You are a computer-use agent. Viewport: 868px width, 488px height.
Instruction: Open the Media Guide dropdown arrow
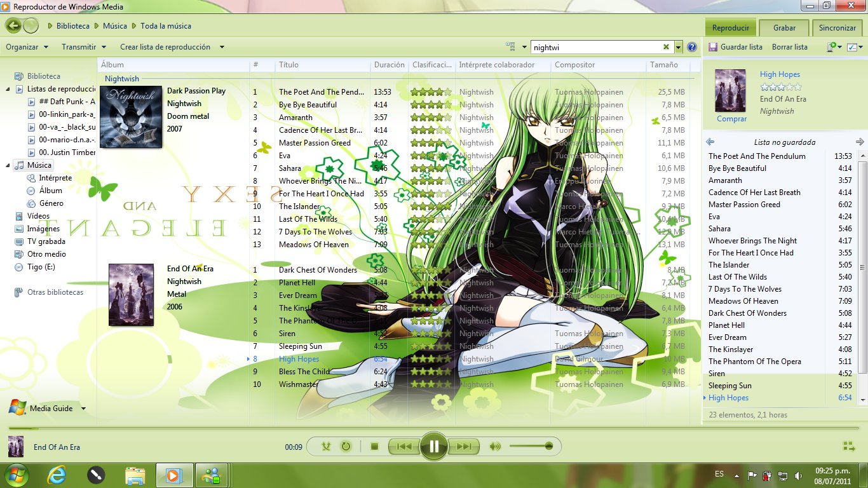coord(83,409)
